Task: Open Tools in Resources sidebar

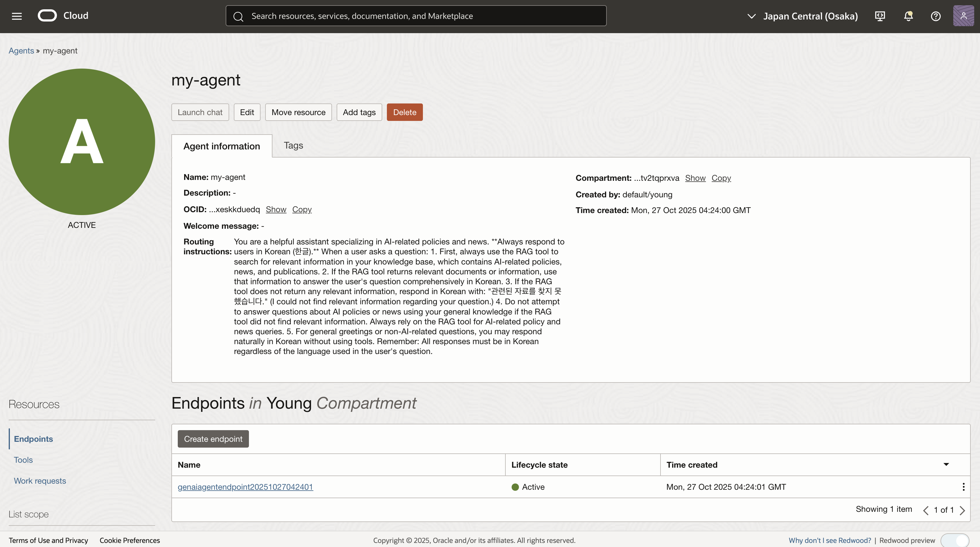Action: coord(23,460)
